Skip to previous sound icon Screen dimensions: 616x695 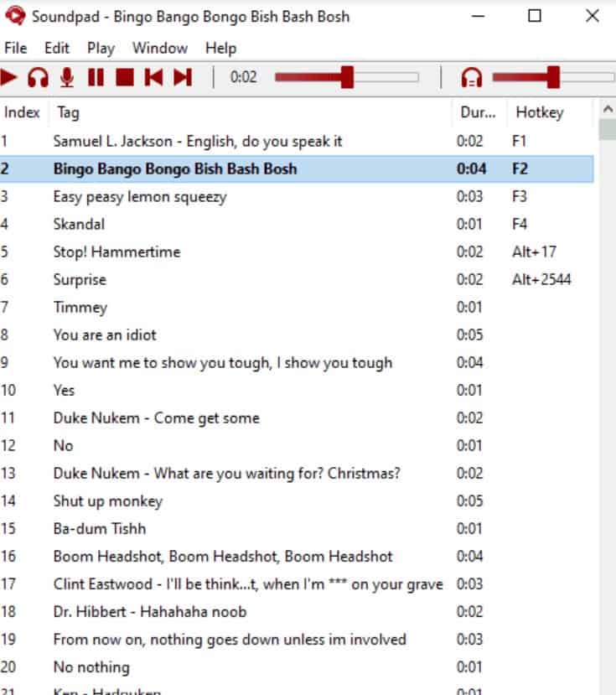(153, 78)
